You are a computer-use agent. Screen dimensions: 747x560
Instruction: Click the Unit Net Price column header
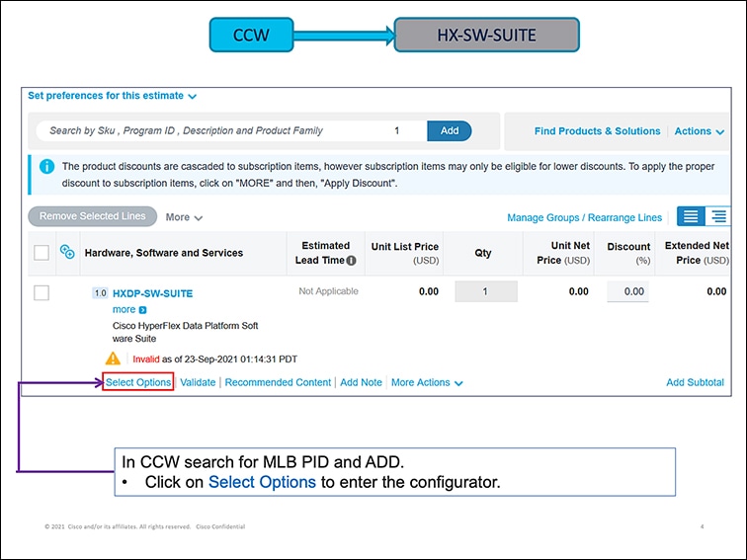pyautogui.click(x=563, y=253)
